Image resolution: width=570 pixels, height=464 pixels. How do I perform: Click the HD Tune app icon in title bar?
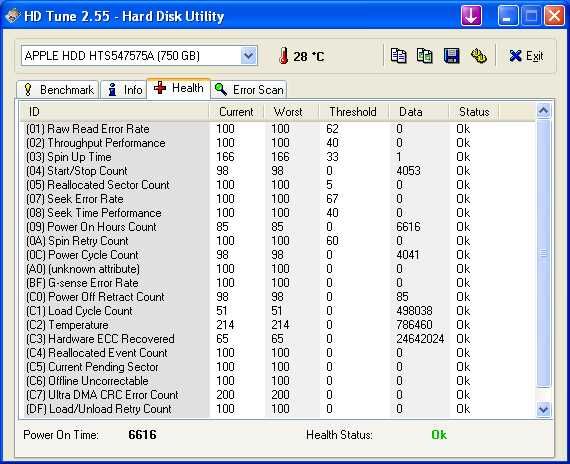point(12,16)
